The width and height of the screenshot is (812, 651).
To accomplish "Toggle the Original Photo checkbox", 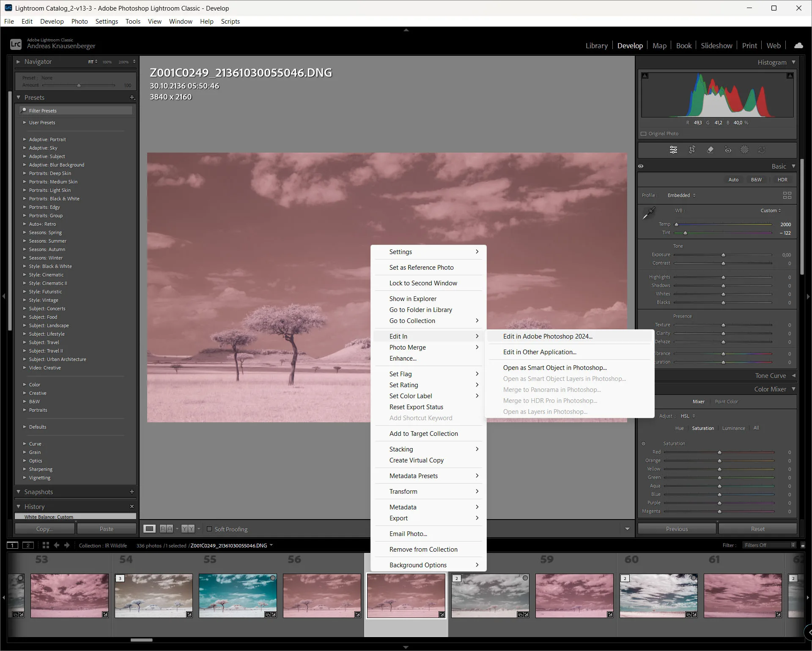I will coord(644,134).
